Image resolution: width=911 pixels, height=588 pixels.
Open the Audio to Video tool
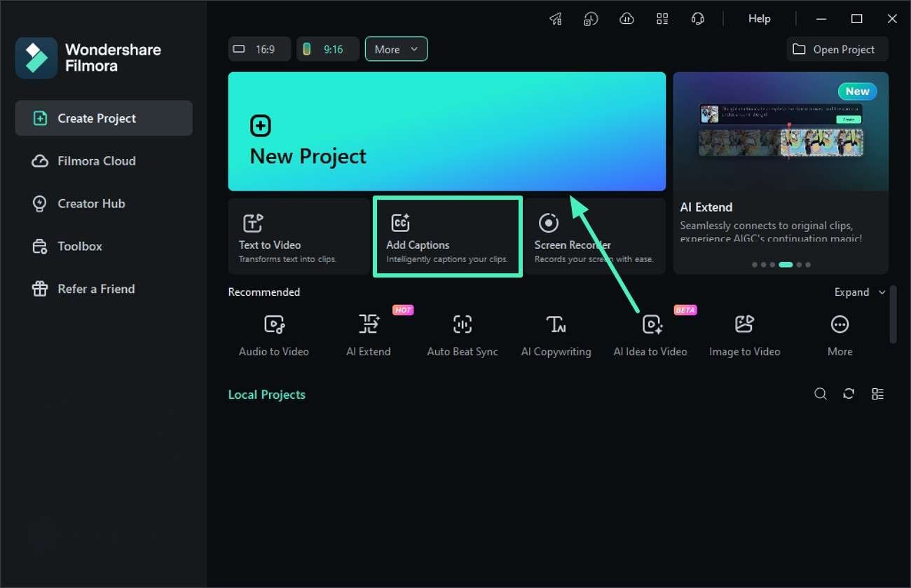pos(274,335)
